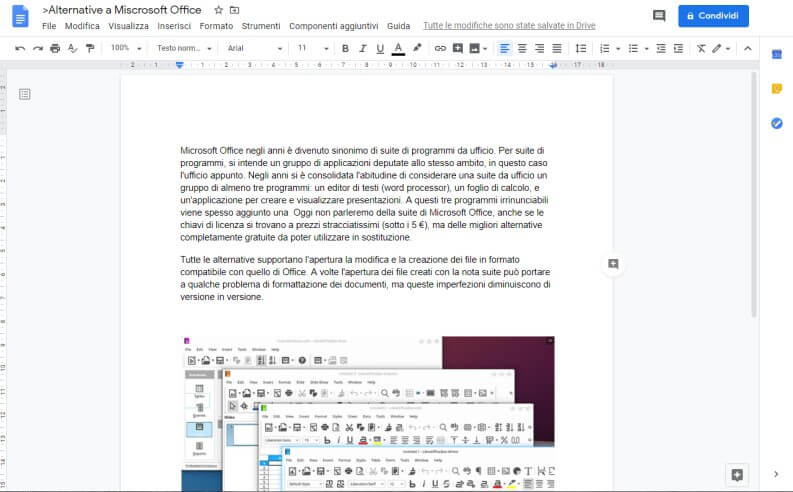Justify the text alignment
The height and width of the screenshot is (492, 793).
pos(556,49)
